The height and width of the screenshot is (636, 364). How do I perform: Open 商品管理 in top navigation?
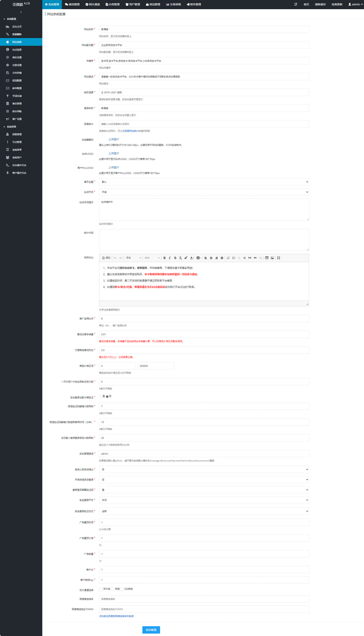(x=153, y=4)
